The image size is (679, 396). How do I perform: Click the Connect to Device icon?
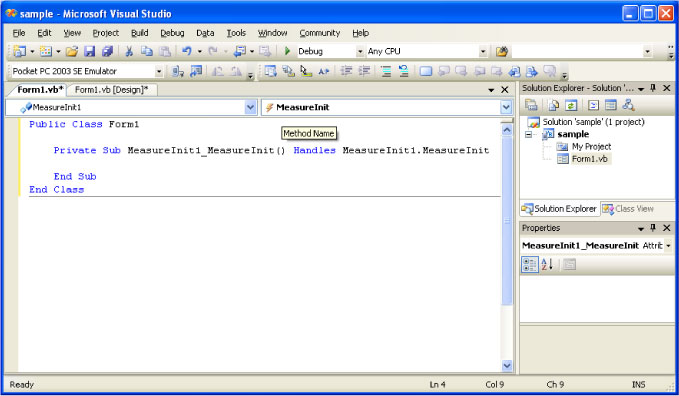coord(178,71)
